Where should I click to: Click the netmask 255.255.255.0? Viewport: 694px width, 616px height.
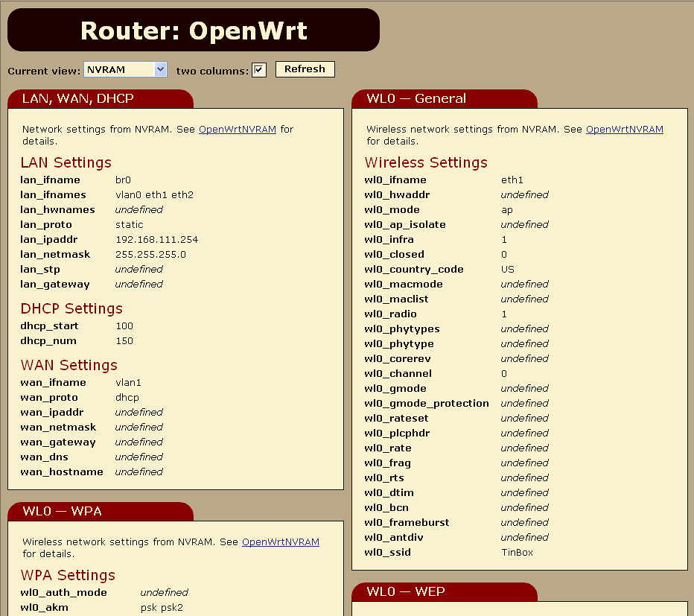coord(150,255)
